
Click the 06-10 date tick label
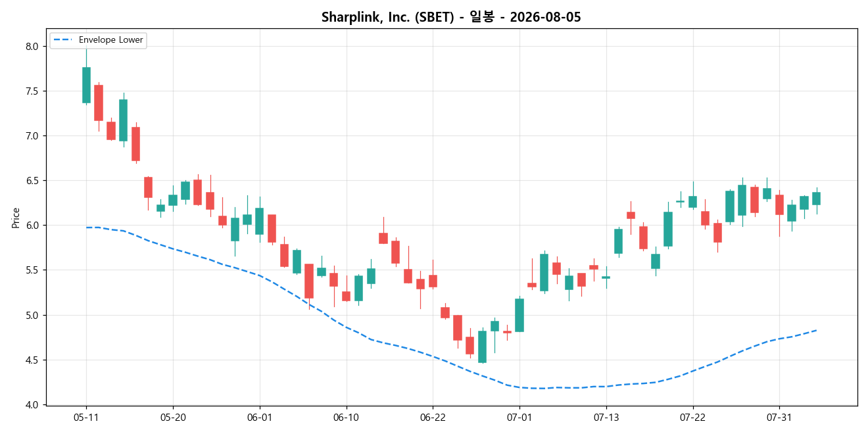pos(346,418)
